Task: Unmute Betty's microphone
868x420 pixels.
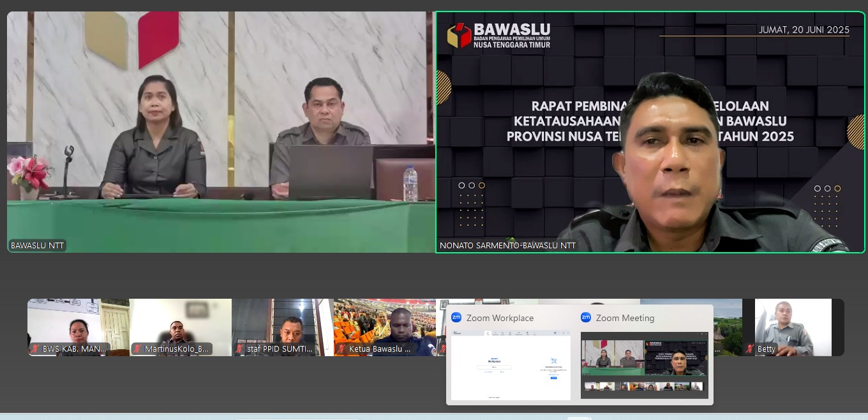Action: [750, 349]
